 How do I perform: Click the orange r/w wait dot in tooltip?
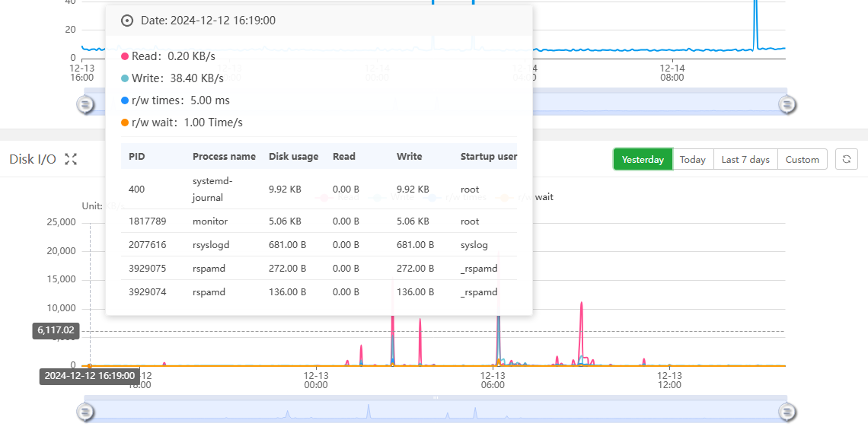click(125, 123)
